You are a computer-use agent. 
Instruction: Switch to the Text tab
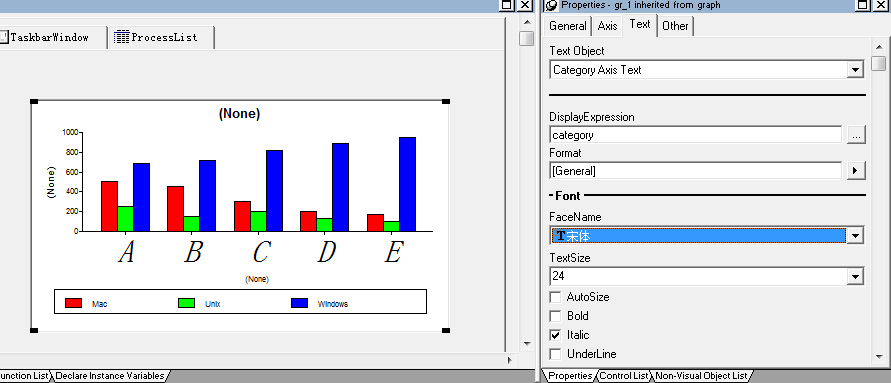click(x=640, y=24)
